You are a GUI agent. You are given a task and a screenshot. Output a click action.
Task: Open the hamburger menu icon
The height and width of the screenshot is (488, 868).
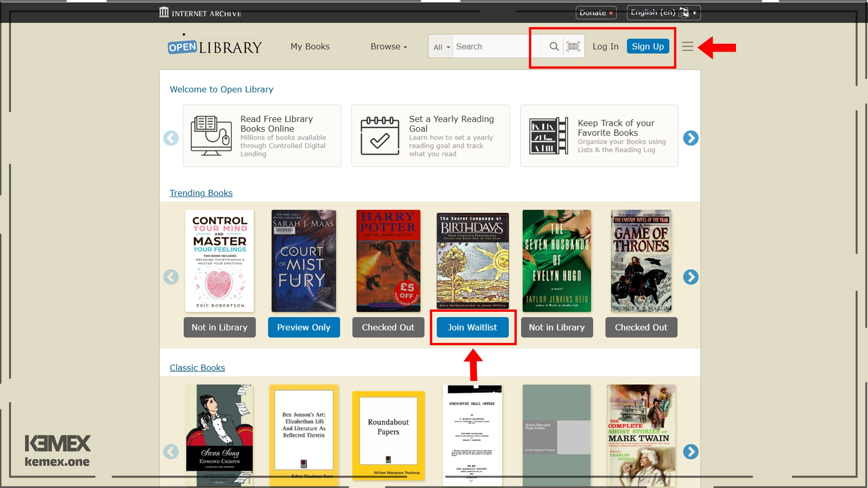688,46
